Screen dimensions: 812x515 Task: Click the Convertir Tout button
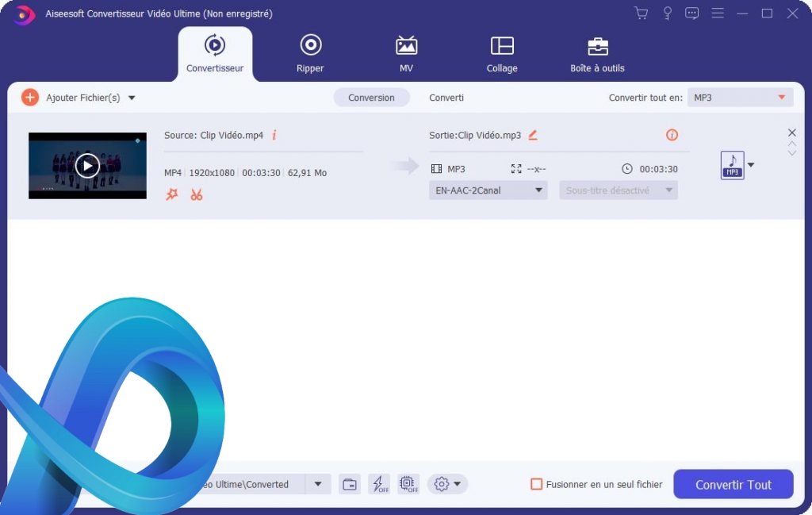733,484
